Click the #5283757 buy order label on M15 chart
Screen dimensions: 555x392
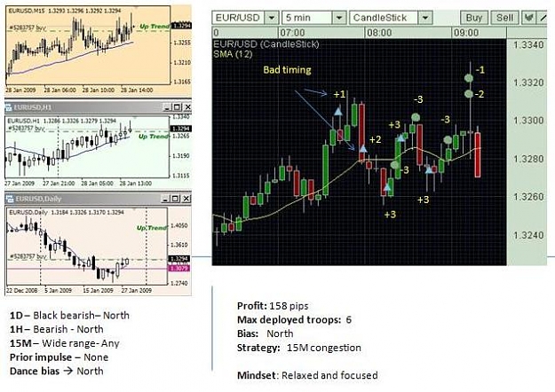28,28
